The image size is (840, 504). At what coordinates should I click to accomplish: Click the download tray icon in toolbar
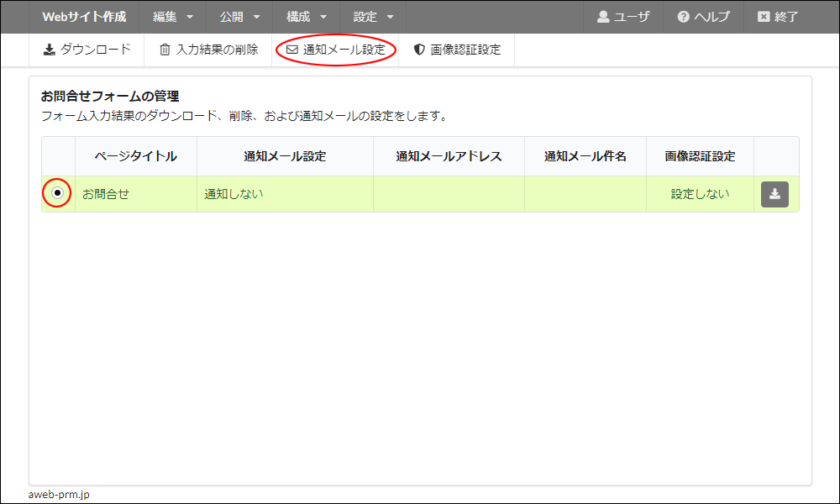pos(50,50)
